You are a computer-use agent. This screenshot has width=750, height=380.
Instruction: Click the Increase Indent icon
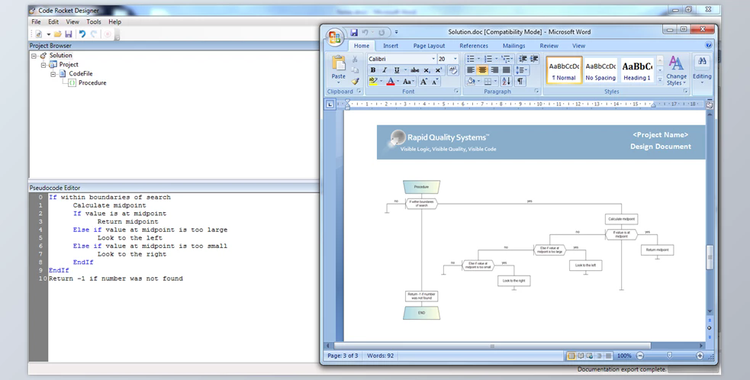(x=534, y=58)
